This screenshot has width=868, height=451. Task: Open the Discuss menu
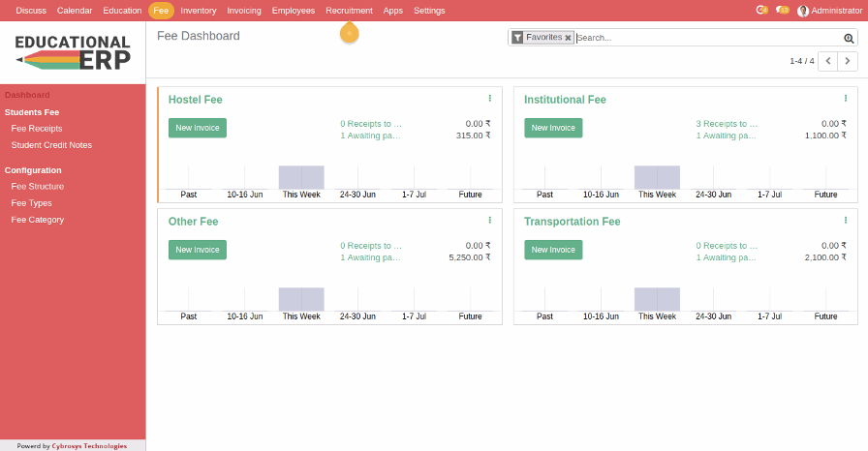(x=31, y=11)
